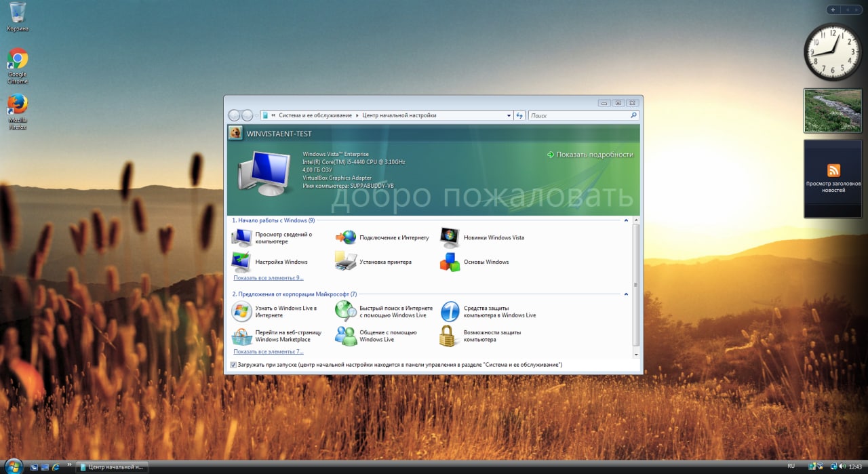Click the 'WINVISTAENT-TEST' user name text
Image resolution: width=868 pixels, height=474 pixels.
click(x=279, y=134)
